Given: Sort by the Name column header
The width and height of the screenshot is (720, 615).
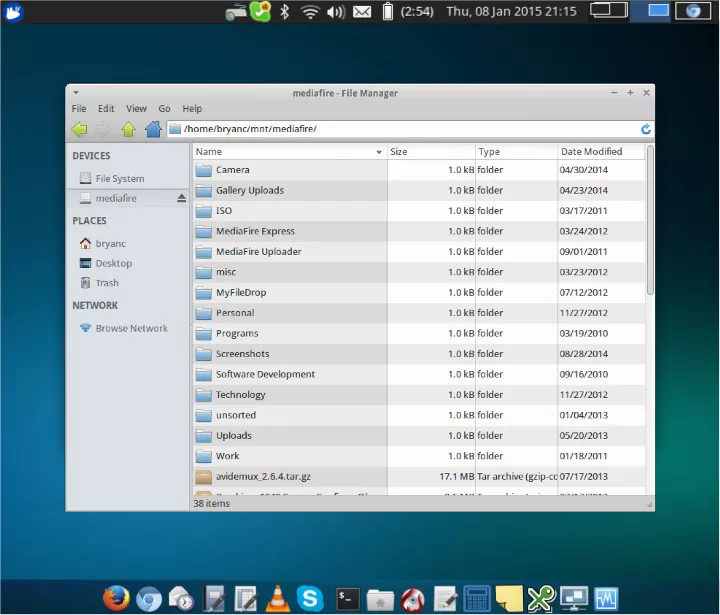Looking at the screenshot, I should tap(289, 152).
